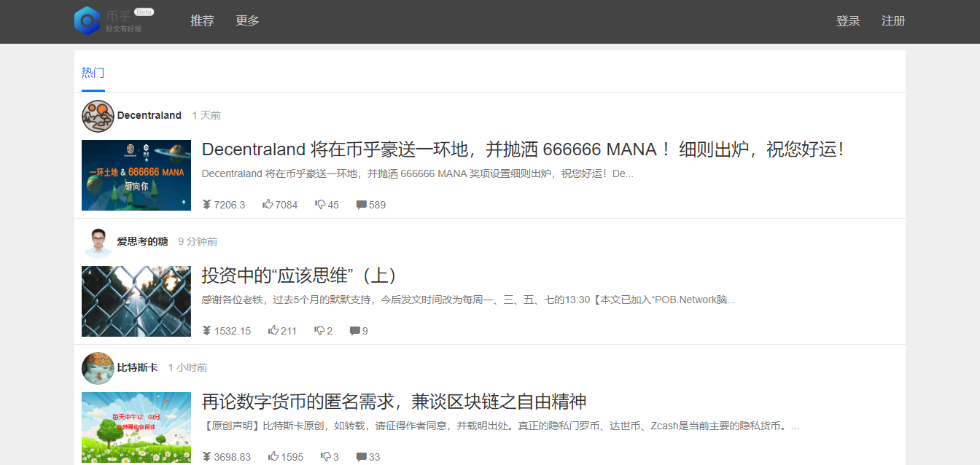Downvote the article with 2 dislikes

[x=319, y=331]
